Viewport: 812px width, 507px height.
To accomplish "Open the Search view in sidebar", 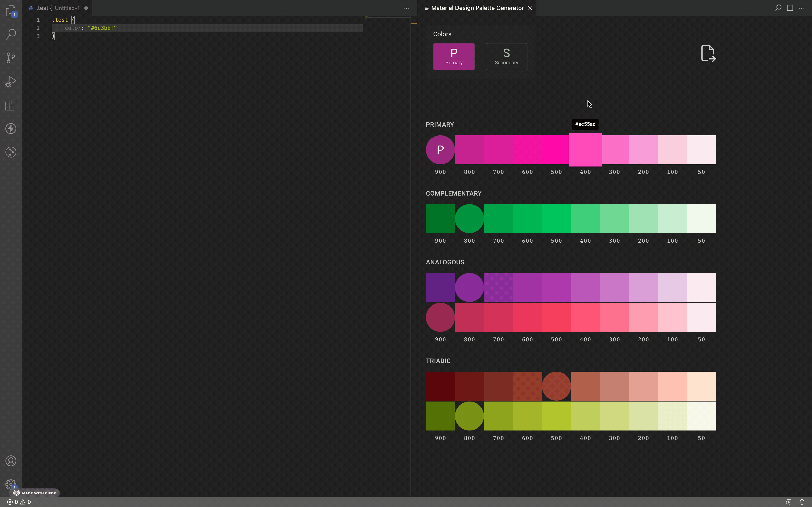I will pyautogui.click(x=11, y=34).
